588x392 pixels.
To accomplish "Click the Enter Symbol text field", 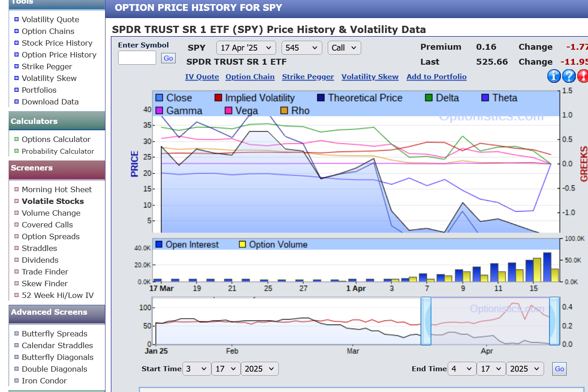I will coord(137,58).
